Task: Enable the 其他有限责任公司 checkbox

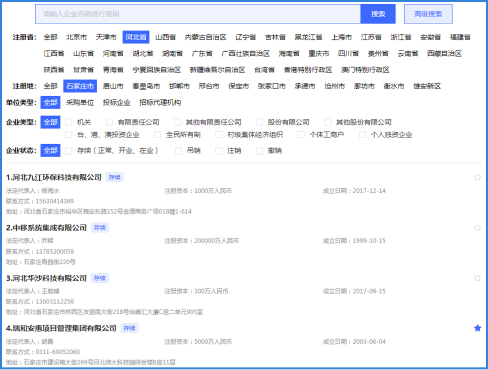Action: [x=177, y=122]
